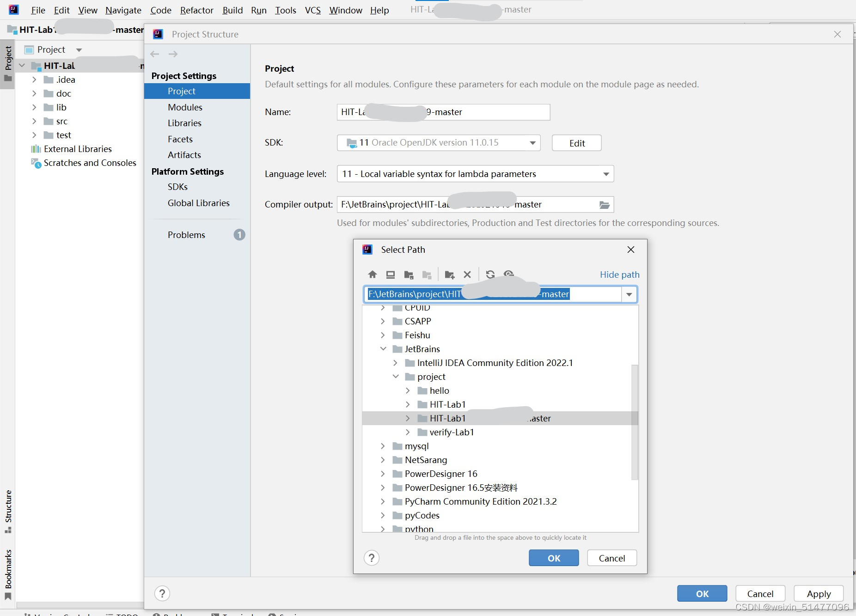Open the Project view selector dropdown
This screenshot has height=616, width=856.
(79, 50)
